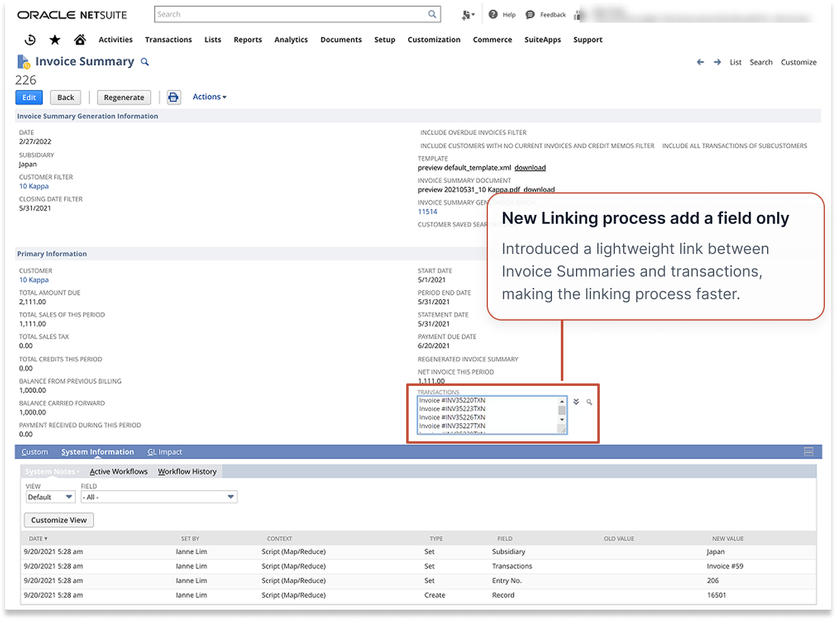Open the Shortcuts star icon
The image size is (840, 621).
tap(55, 40)
